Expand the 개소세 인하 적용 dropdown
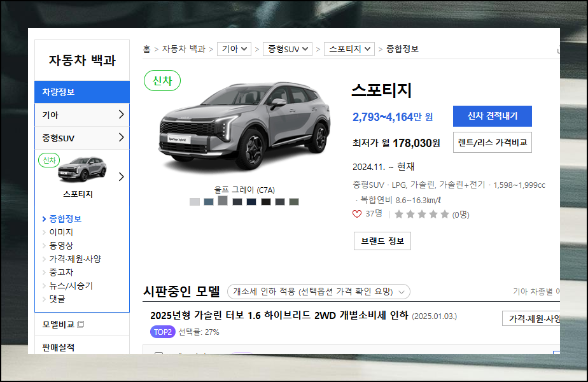 coord(319,292)
